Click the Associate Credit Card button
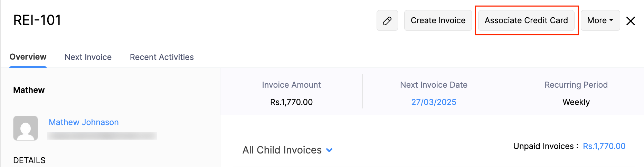This screenshot has width=644, height=167. pos(526,20)
